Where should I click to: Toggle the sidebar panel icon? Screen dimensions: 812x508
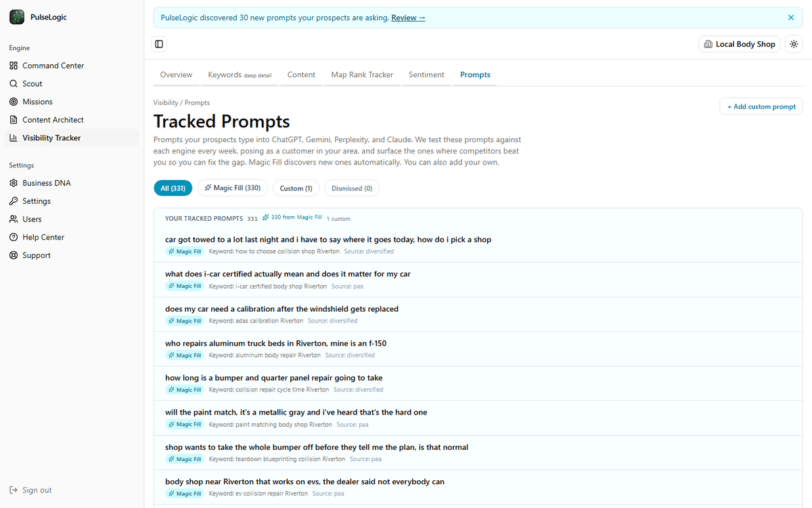pyautogui.click(x=159, y=44)
